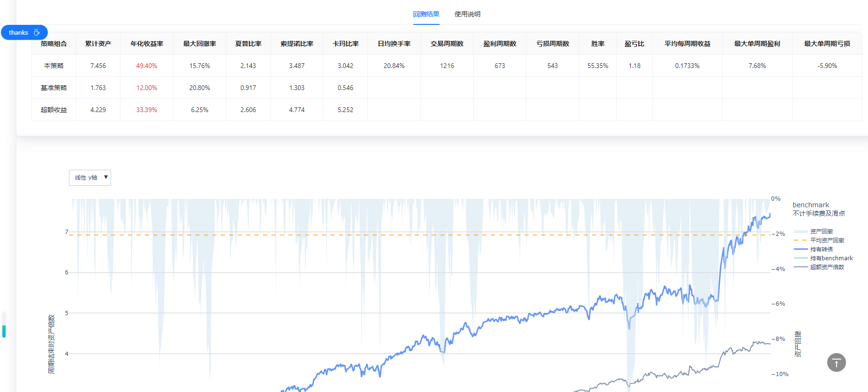Image resolution: width=868 pixels, height=392 pixels.
Task: Select the 基准策略 row label
Action: point(54,88)
